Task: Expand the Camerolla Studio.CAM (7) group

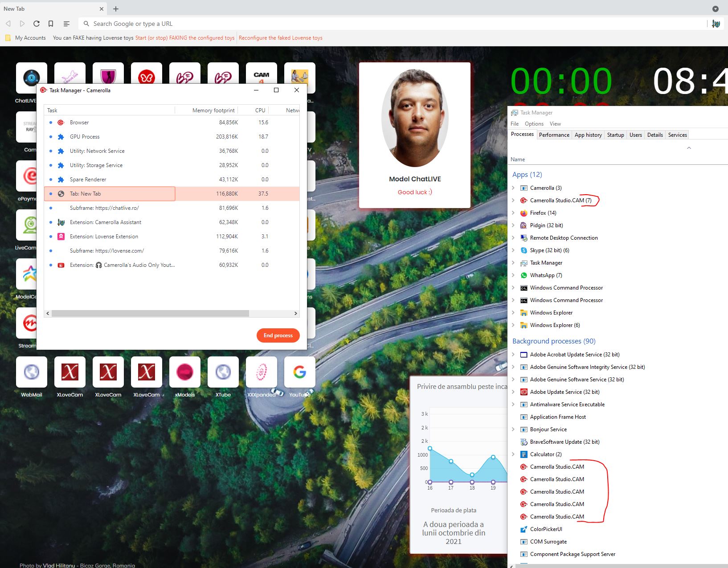Action: (x=513, y=200)
